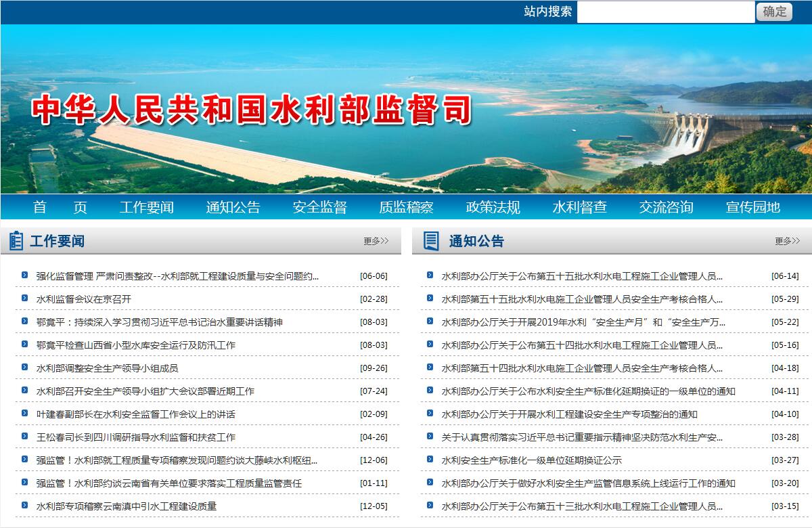Click the clipboard icon beside 工作要闻 heading

coord(16,241)
